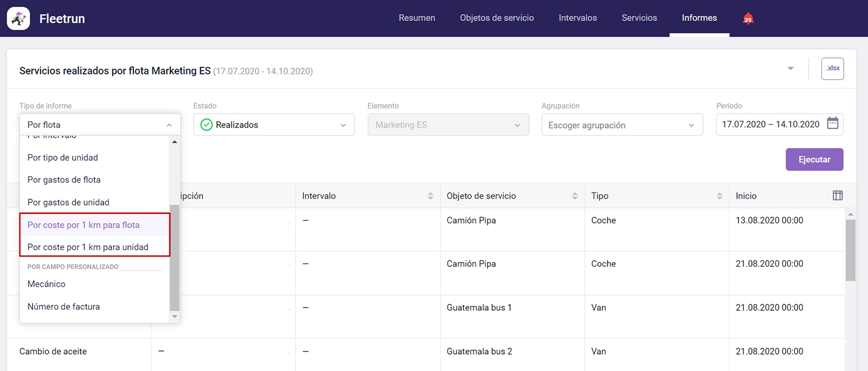The image size is (868, 371).
Task: Expand the report title caret arrow
Action: [x=790, y=69]
